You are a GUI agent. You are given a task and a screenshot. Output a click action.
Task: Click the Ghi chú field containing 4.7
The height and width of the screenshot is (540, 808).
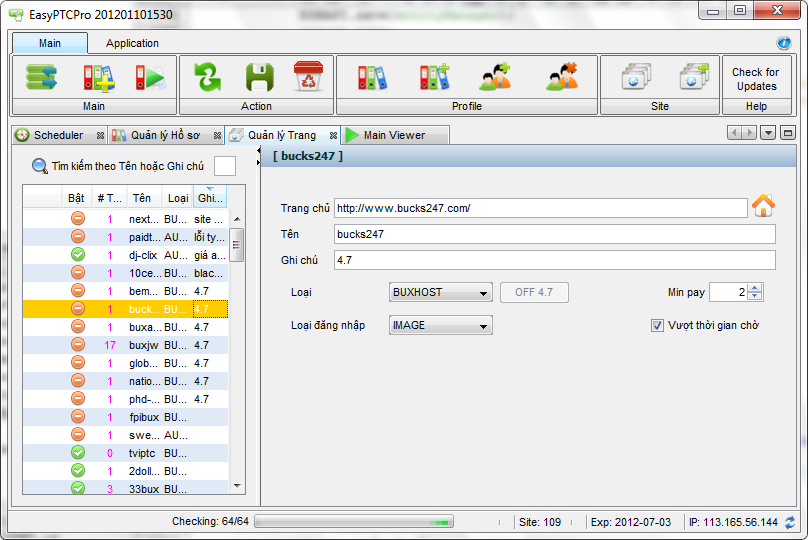point(554,260)
